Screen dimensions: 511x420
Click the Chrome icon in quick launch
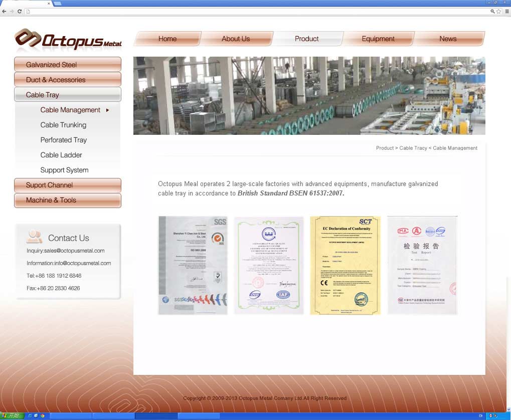coord(42,416)
